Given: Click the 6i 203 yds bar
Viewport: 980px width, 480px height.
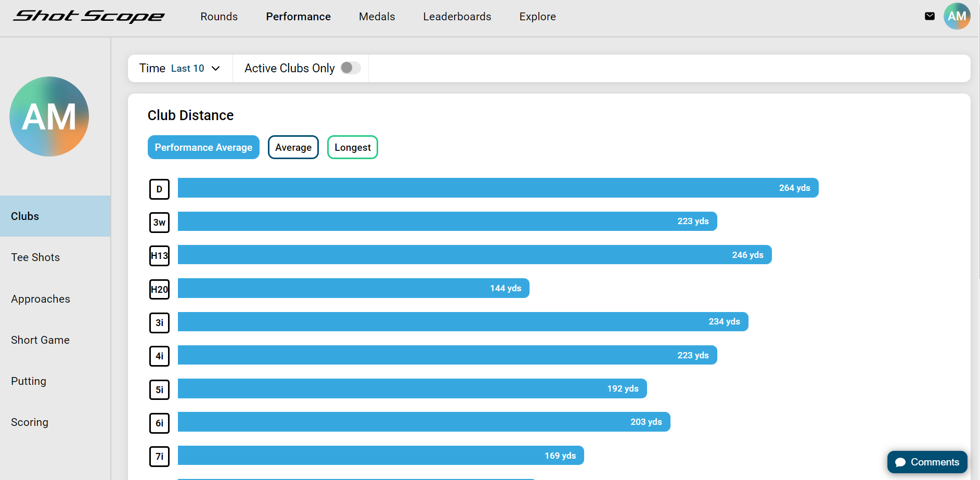Looking at the screenshot, I should point(424,422).
